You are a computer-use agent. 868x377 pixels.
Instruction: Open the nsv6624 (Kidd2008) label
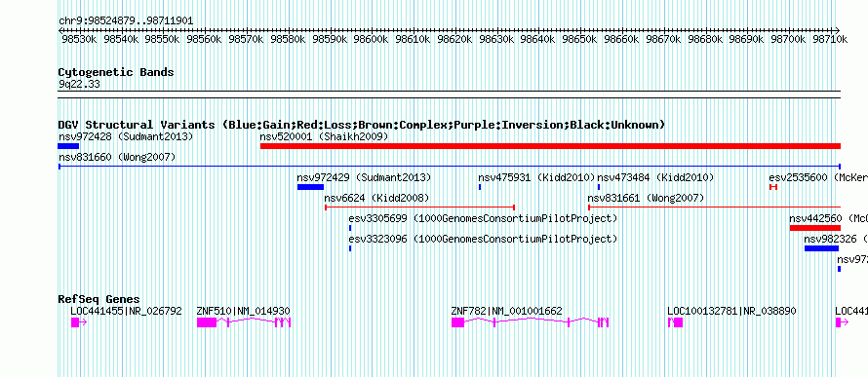376,198
